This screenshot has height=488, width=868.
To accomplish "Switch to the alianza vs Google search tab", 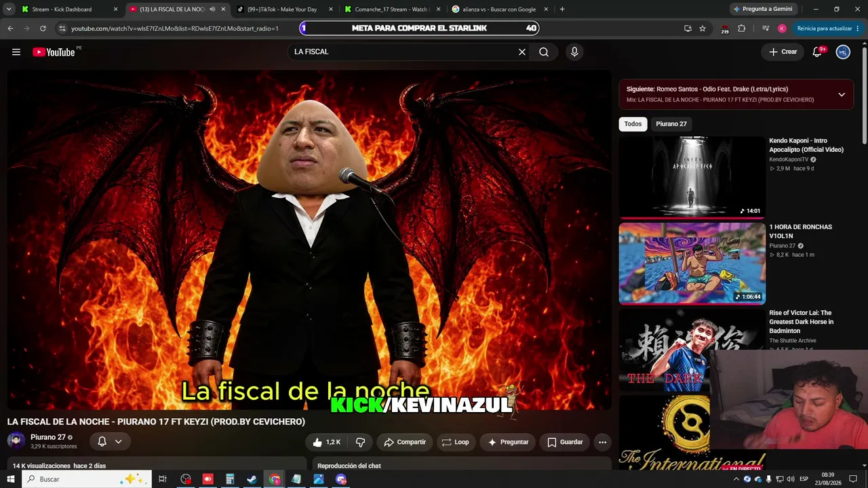I will point(499,9).
